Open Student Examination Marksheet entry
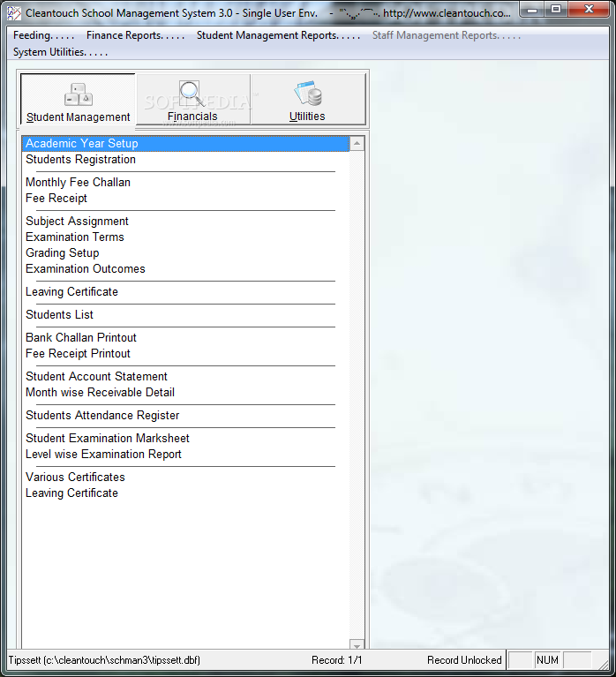Screen dimensions: 616x677 click(107, 438)
